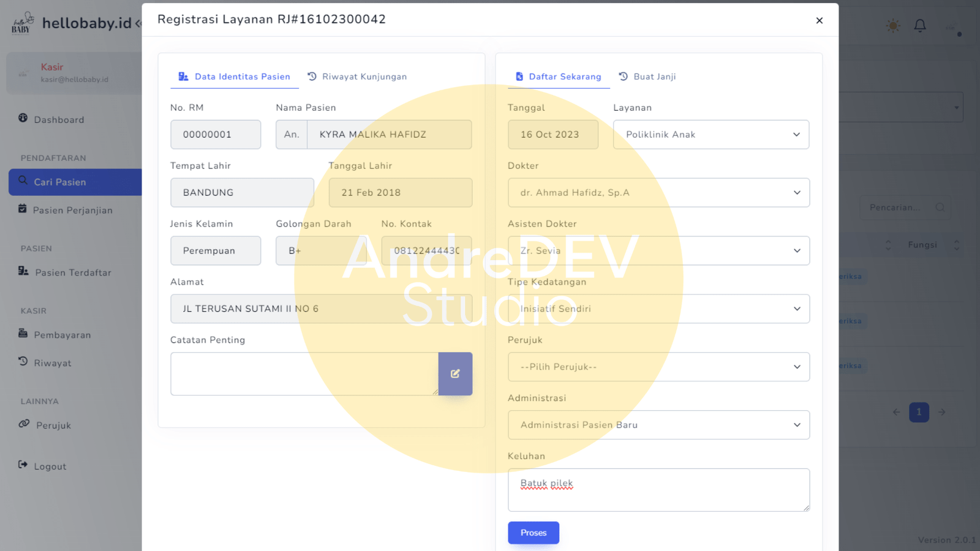The height and width of the screenshot is (551, 980).
Task: Switch to the Riwayat Kunjungan tab
Action: 357,77
